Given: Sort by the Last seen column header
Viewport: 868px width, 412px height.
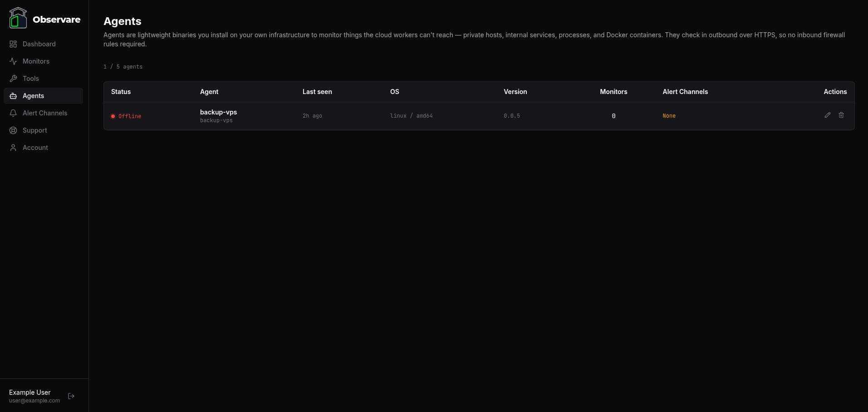Looking at the screenshot, I should click(317, 92).
